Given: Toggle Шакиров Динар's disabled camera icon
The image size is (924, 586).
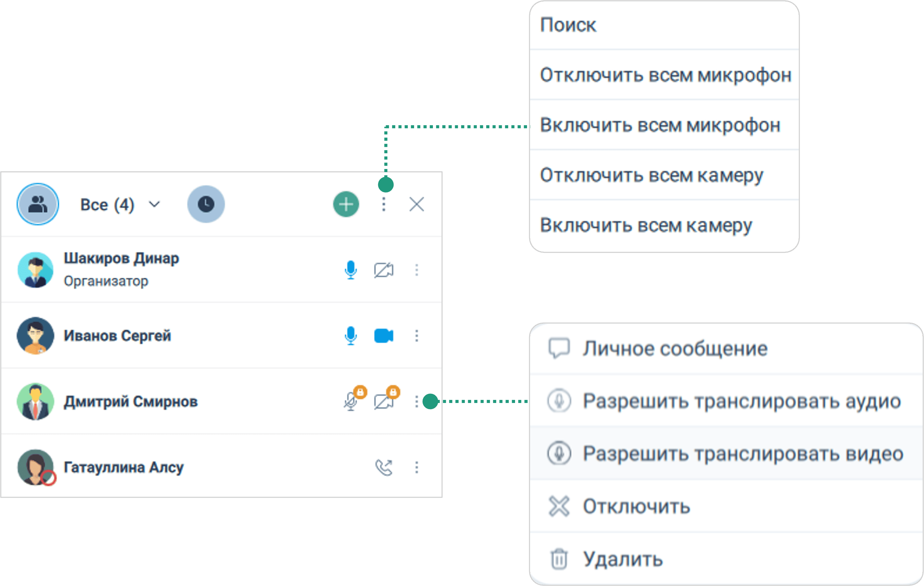Looking at the screenshot, I should [x=383, y=270].
